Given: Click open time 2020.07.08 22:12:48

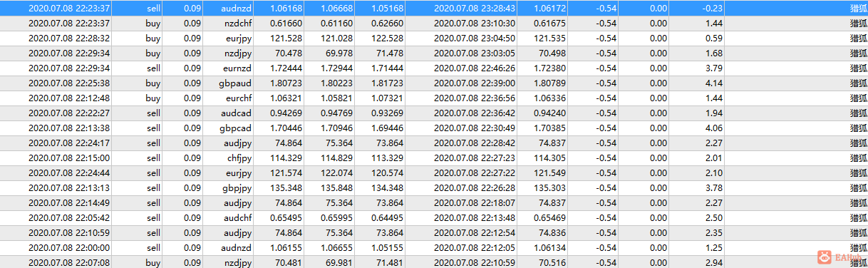Looking at the screenshot, I should tap(69, 98).
